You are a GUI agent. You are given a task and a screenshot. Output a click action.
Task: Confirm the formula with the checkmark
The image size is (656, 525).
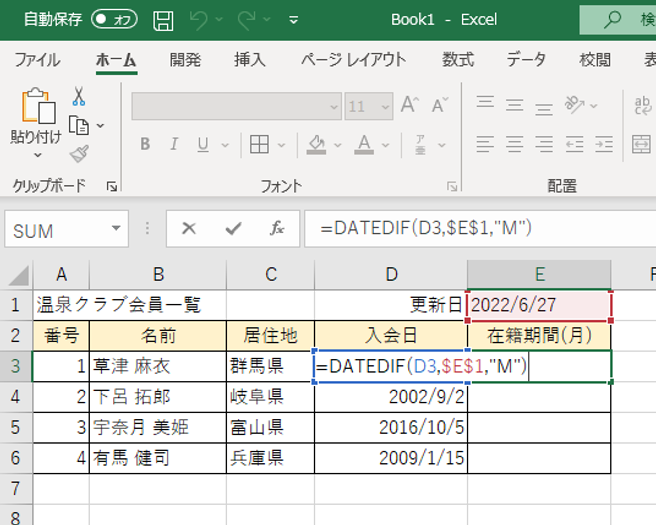tap(233, 228)
